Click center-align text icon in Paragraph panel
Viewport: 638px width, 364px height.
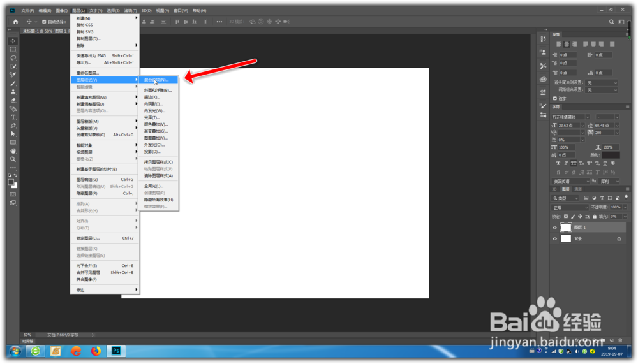567,44
